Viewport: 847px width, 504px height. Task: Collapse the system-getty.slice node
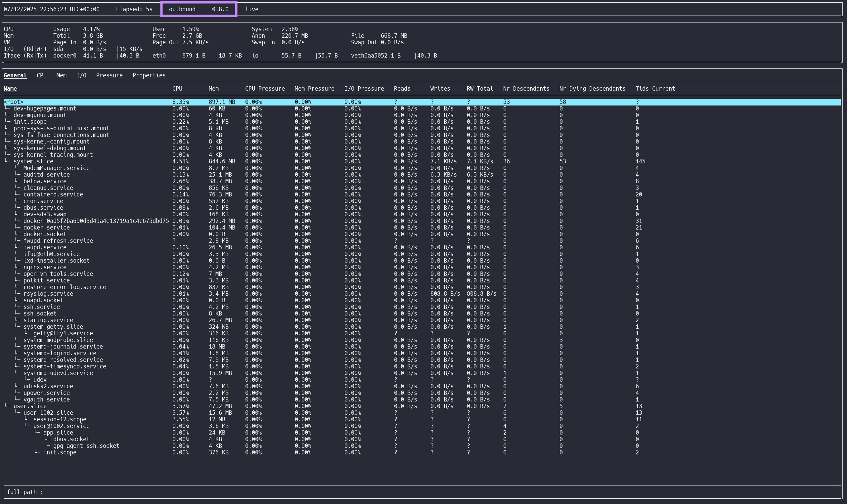pos(53,327)
